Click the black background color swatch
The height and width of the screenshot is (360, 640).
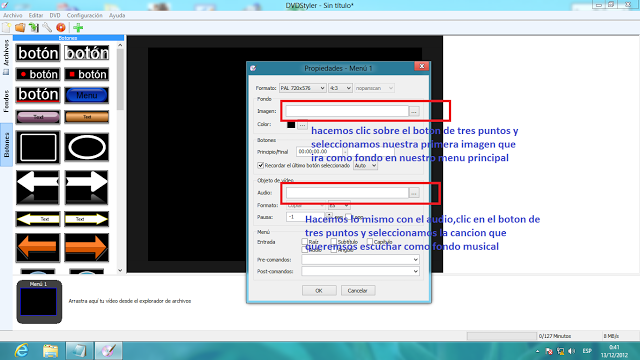point(291,125)
